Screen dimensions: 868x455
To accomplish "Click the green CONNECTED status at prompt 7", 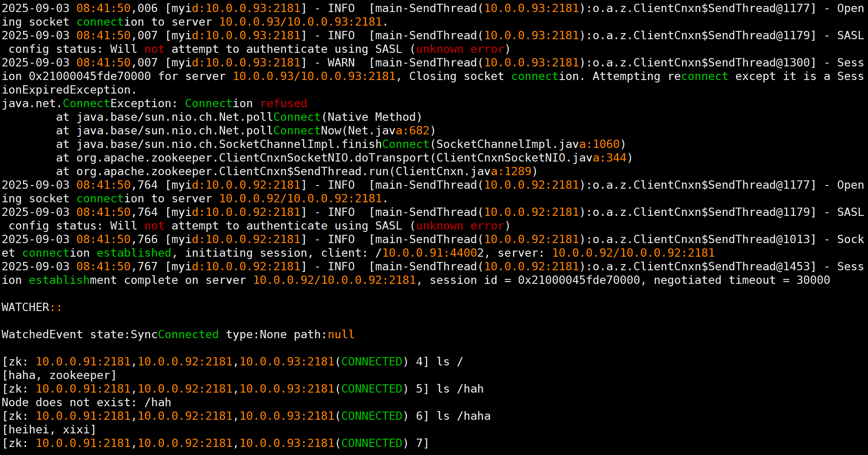I will coord(372,443).
